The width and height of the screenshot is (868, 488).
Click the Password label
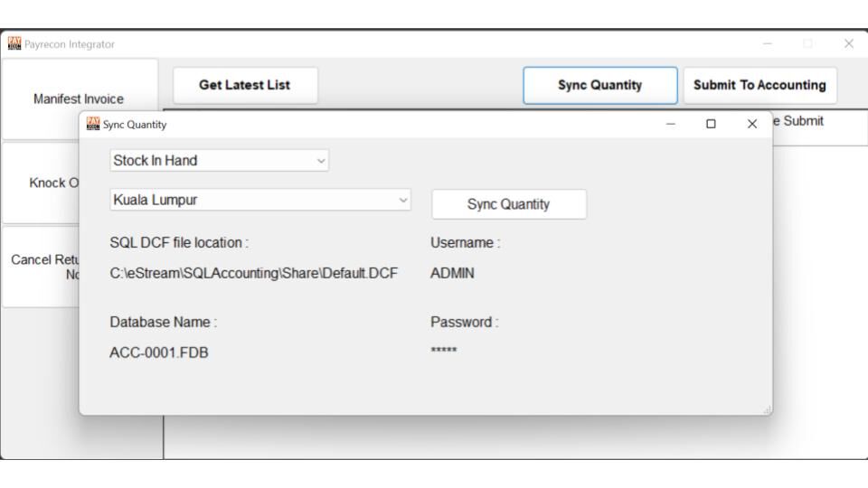[465, 322]
